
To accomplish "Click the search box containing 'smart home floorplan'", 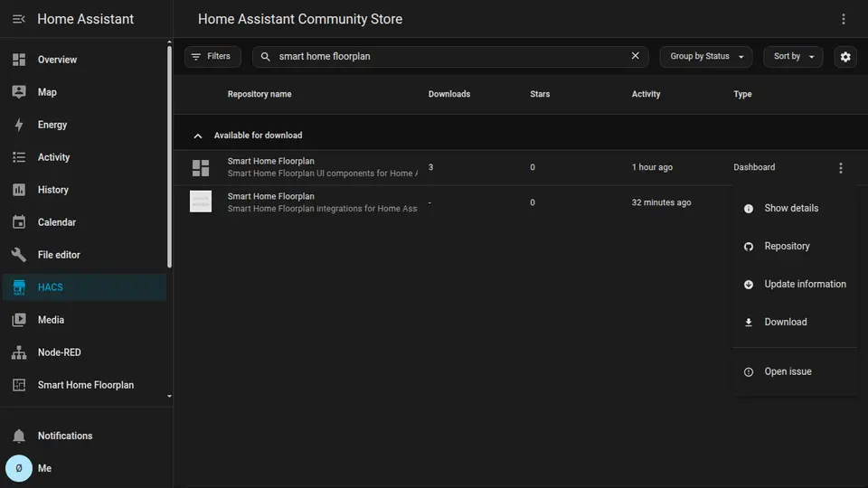I will pyautogui.click(x=449, y=56).
